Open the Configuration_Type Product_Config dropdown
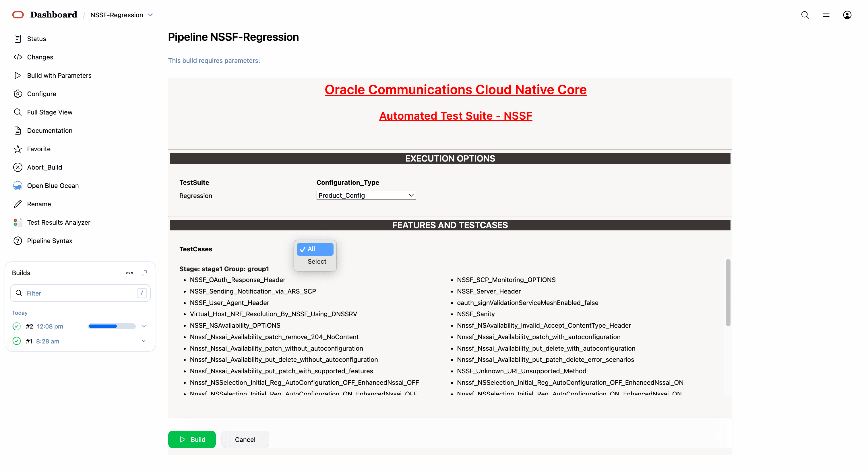Viewport: 868px width, 472px height. (366, 195)
